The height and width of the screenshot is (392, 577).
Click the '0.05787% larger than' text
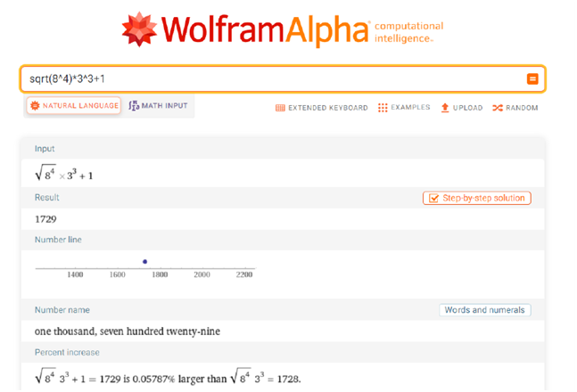(179, 380)
